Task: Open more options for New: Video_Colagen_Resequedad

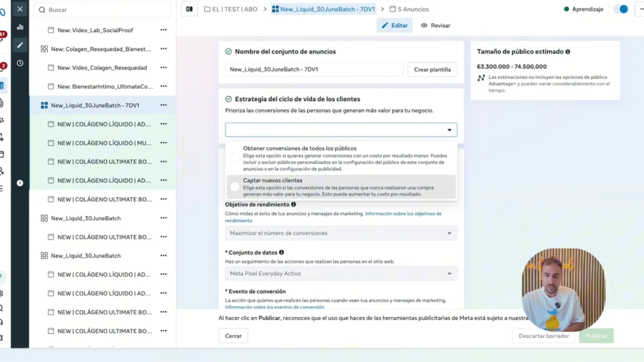Action: pos(163,68)
